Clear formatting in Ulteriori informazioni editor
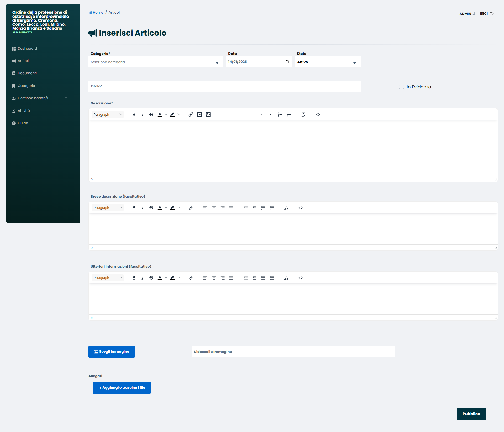 [286, 278]
